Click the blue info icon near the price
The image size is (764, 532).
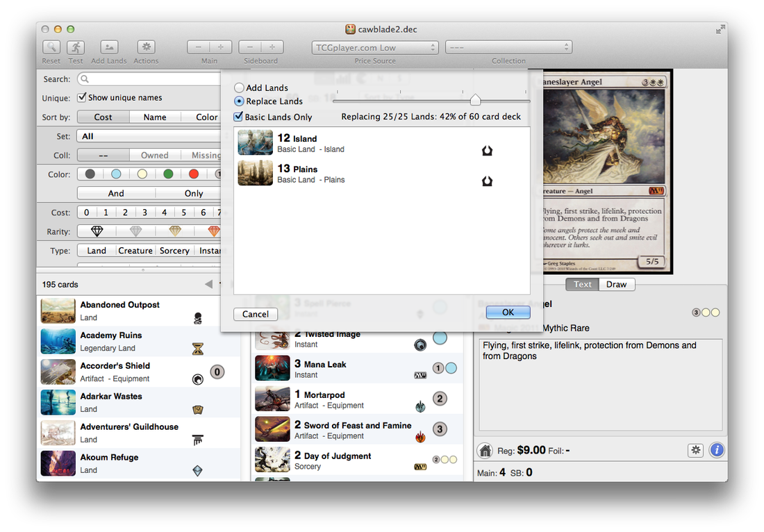click(x=717, y=450)
